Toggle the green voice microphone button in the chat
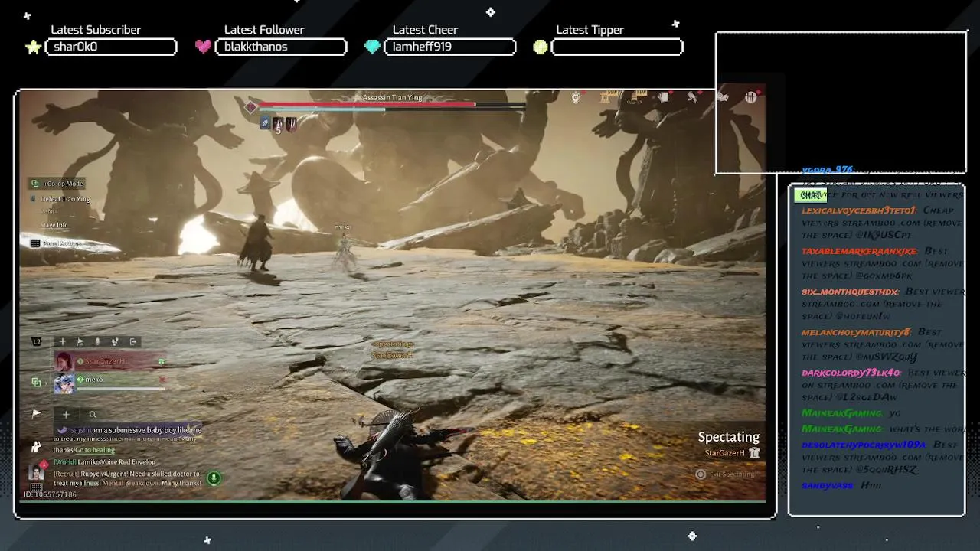This screenshot has height=551, width=980. [214, 478]
